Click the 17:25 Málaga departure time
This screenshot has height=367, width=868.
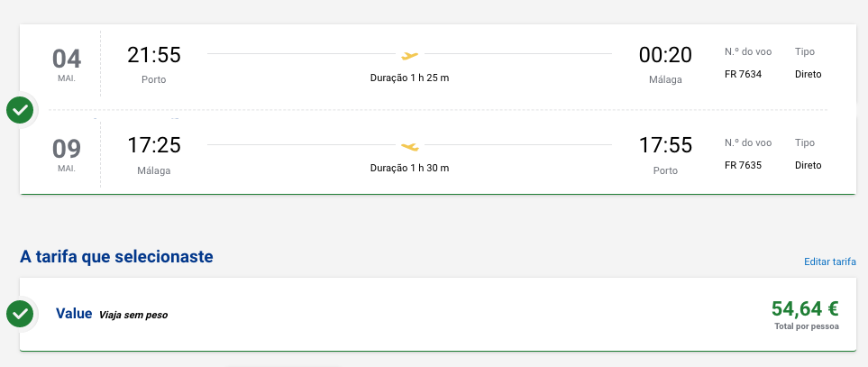[154, 145]
